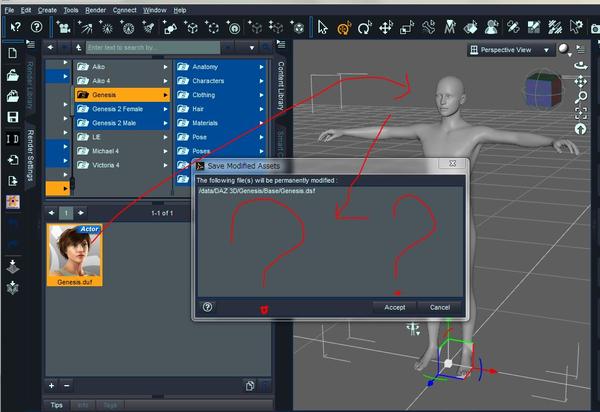Viewport: 600px width, 412px height.
Task: Expand the Aiko 4 folder arrow
Action: 165,81
